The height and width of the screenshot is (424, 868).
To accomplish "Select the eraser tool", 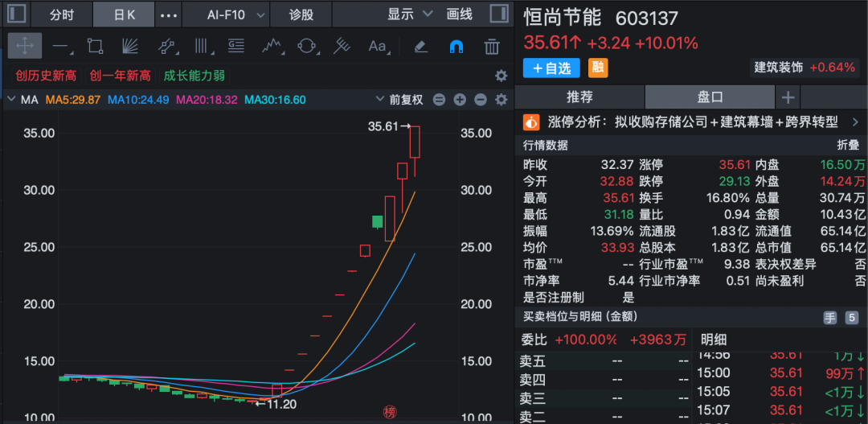I will pos(421,47).
